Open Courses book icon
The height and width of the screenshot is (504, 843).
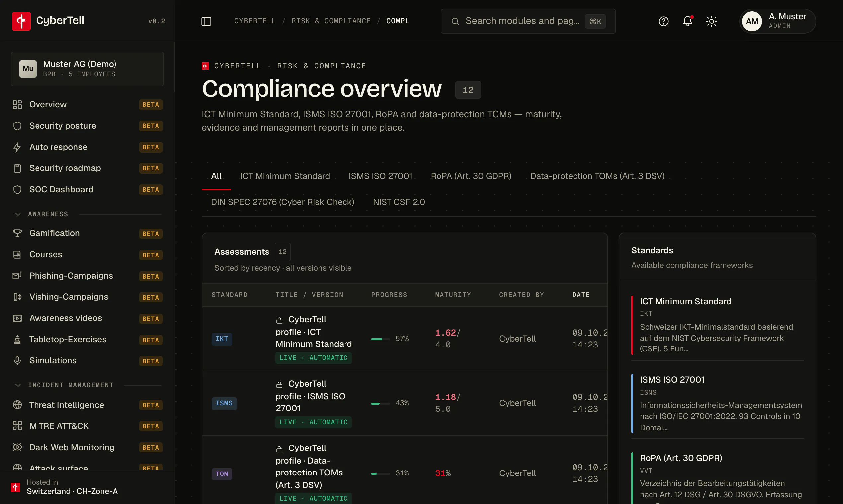17,255
